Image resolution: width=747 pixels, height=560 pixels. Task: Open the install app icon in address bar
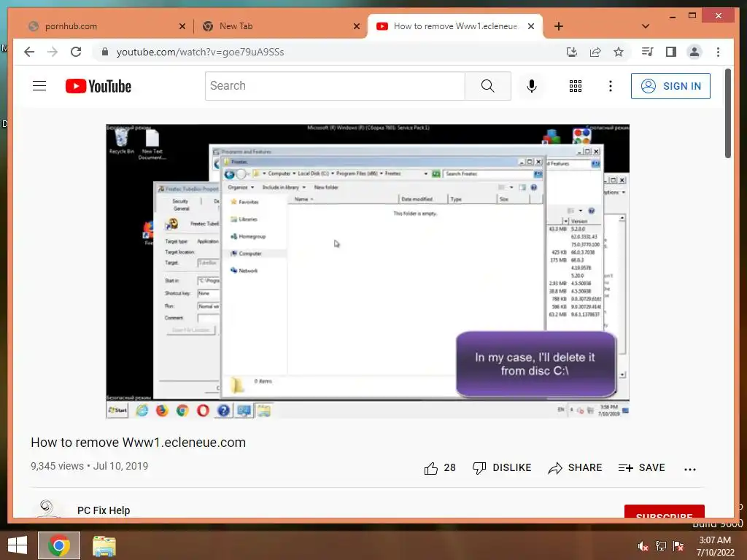click(572, 52)
